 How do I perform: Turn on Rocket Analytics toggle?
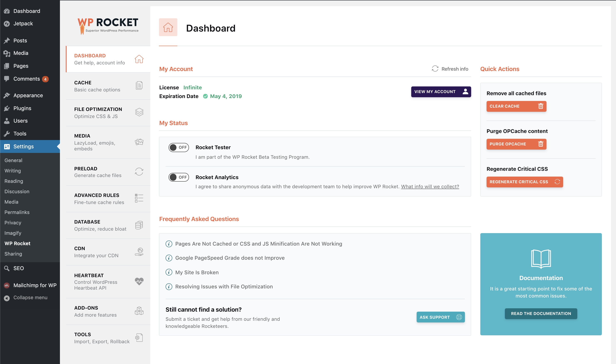pos(179,177)
